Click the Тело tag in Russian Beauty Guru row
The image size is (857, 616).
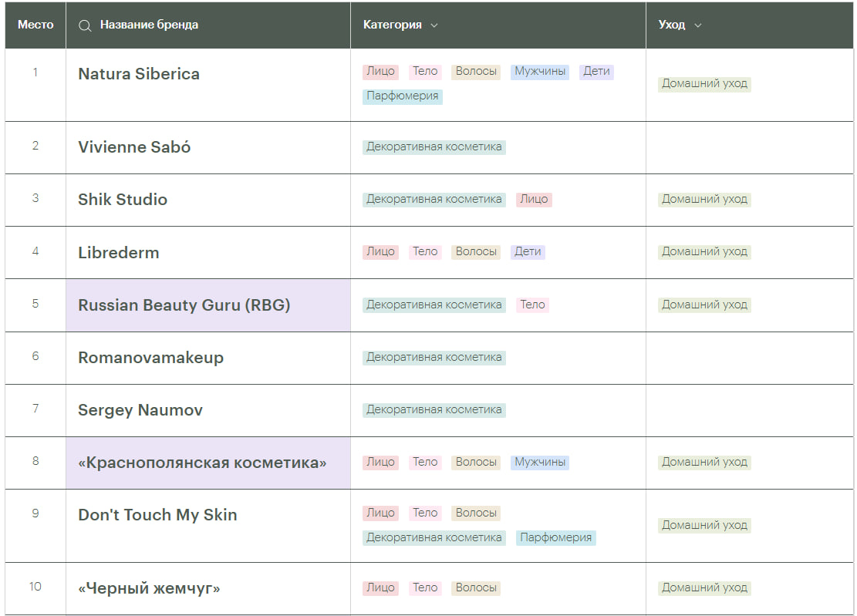tap(532, 305)
